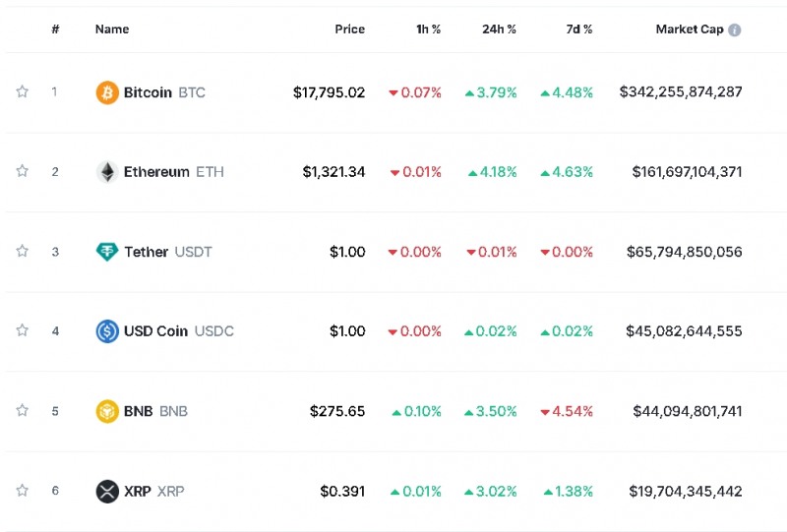Click the Bitcoin logo icon
The image size is (787, 532).
[x=107, y=92]
